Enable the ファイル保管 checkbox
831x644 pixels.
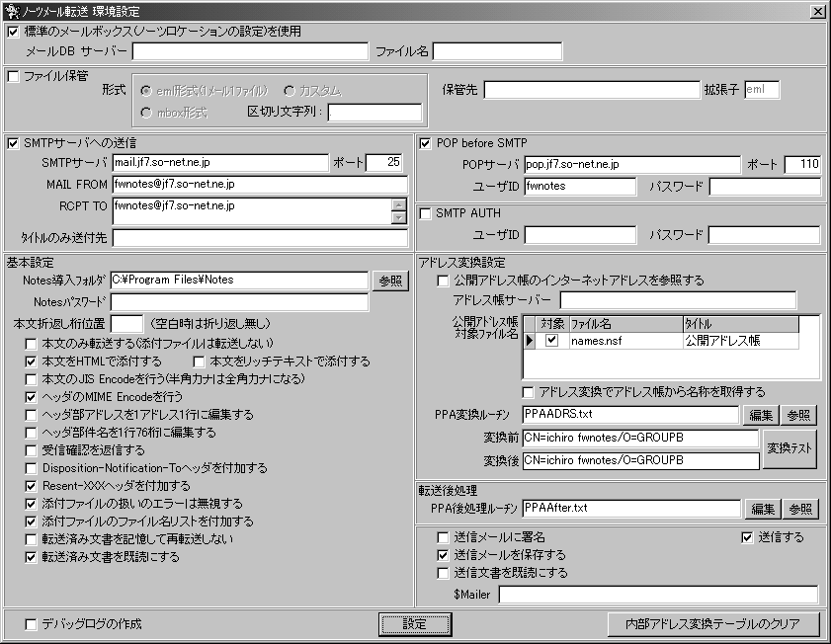click(13, 76)
